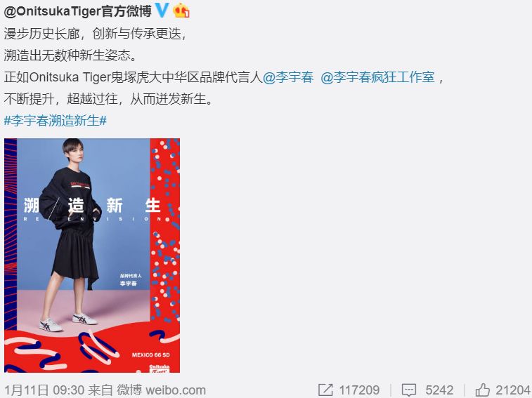This screenshot has height=398, width=532.
Task: Click the blue verified V badge
Action: (162, 10)
